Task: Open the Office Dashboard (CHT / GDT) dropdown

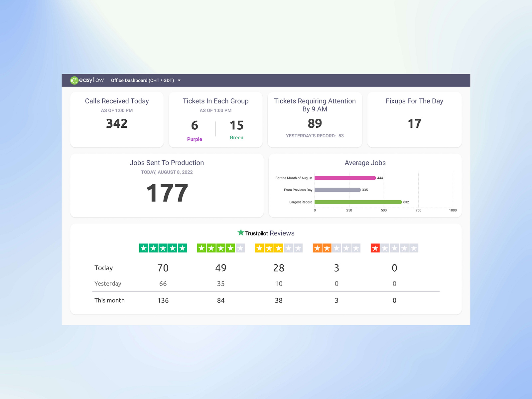Action: [x=142, y=80]
